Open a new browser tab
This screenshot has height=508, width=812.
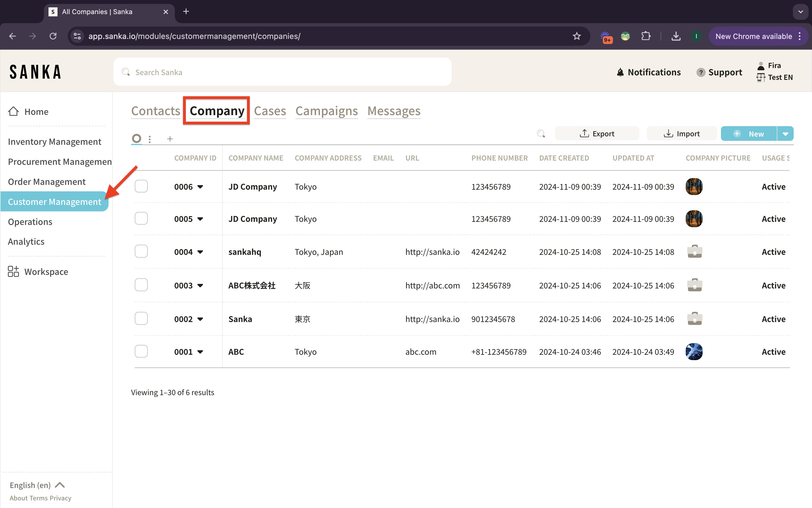point(186,12)
